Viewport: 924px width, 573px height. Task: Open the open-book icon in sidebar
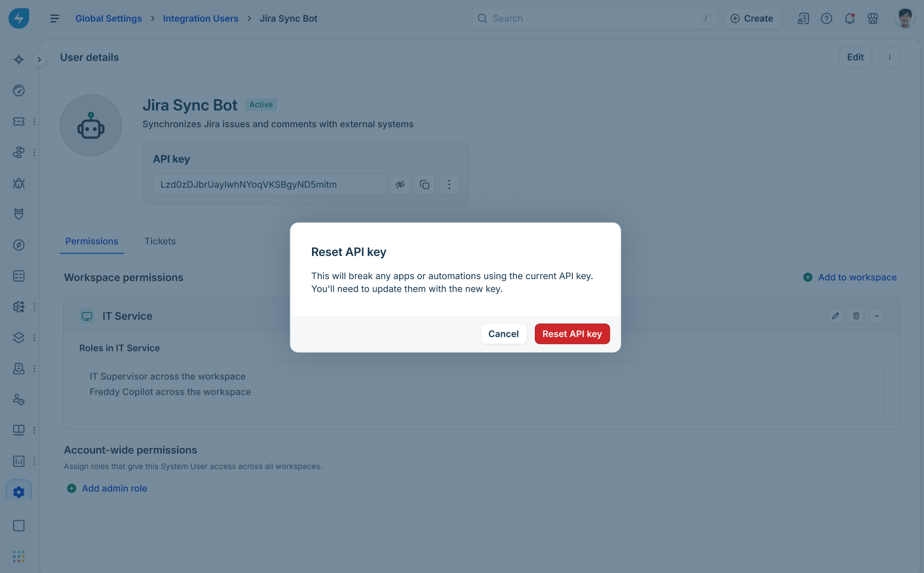click(x=19, y=431)
